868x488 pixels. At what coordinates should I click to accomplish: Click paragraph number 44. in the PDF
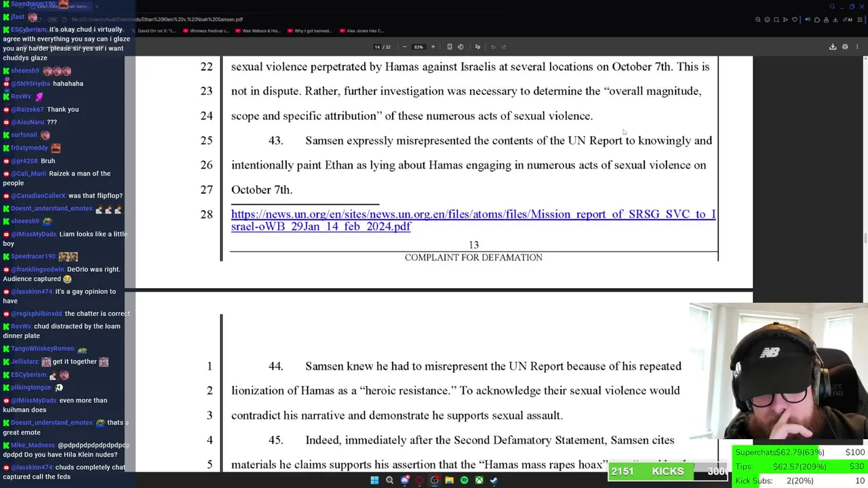pyautogui.click(x=275, y=366)
